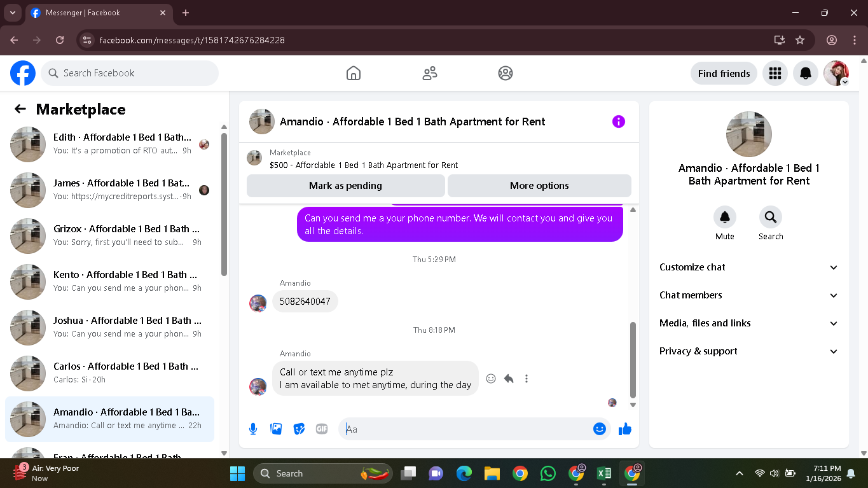Show hidden system tray icons chevron

pos(739,473)
